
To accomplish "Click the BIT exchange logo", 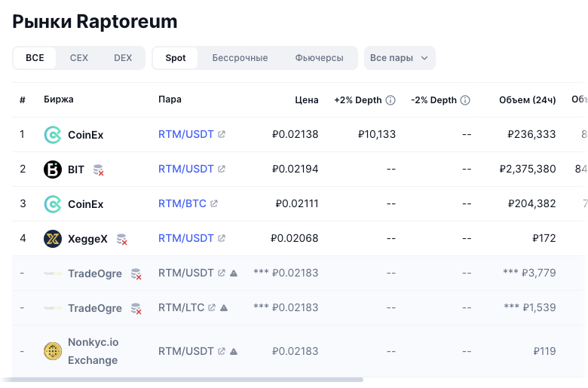I will tap(53, 170).
